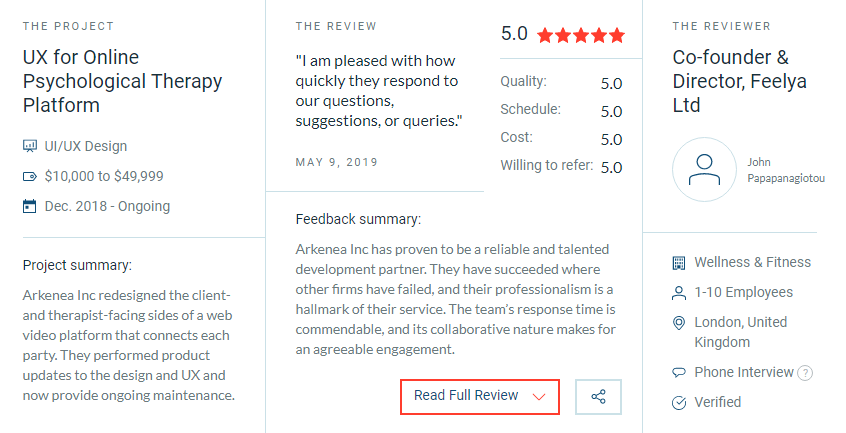Click the five red star rating
The height and width of the screenshot is (433, 846).
tap(581, 36)
